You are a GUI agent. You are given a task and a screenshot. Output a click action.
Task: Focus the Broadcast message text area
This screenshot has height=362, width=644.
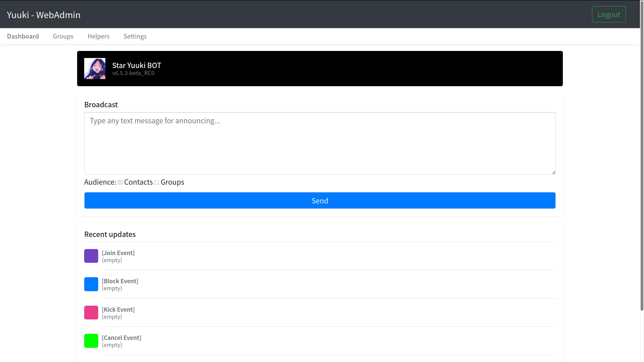[x=320, y=143]
